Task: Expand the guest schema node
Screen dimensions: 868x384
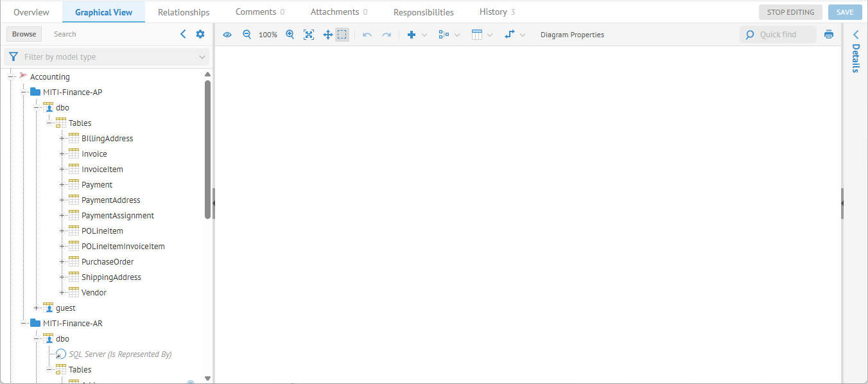Action: (x=37, y=308)
